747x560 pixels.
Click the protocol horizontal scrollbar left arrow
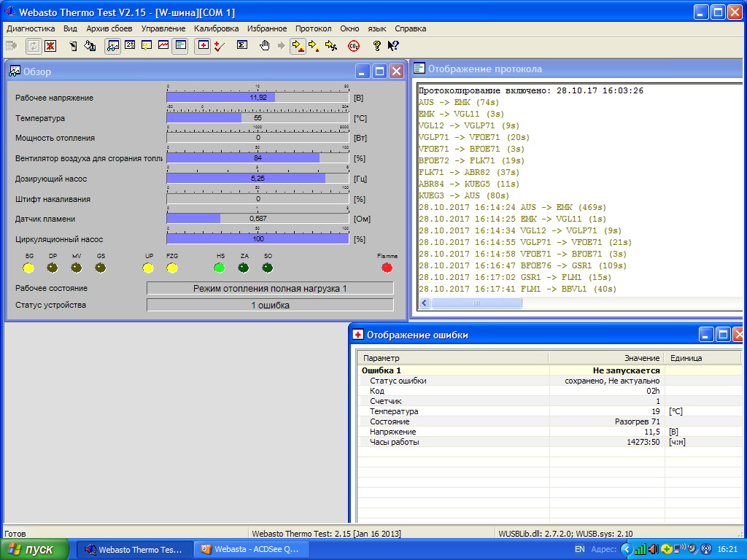click(x=425, y=303)
